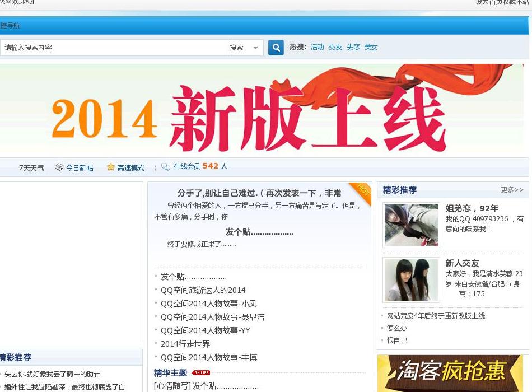
Task: Open 新人交友 post title
Action: [x=462, y=263]
